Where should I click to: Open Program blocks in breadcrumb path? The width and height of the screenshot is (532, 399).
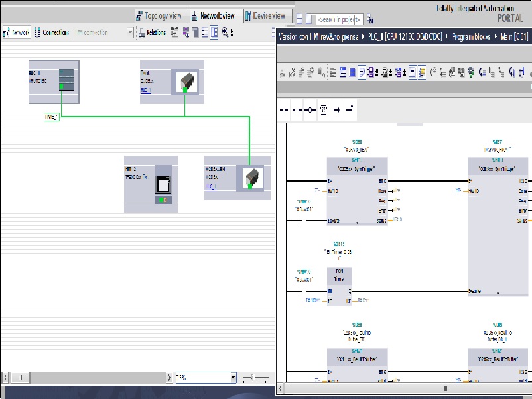(x=472, y=37)
